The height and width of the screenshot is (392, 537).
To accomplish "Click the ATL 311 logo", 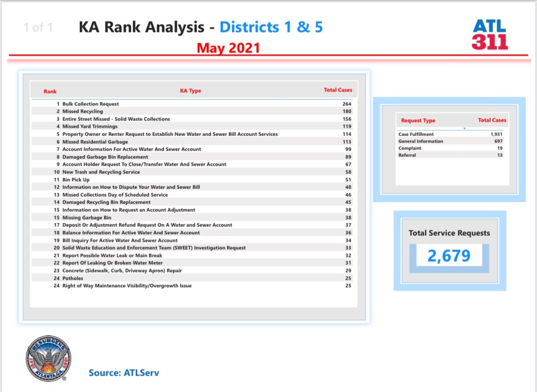I will point(490,35).
